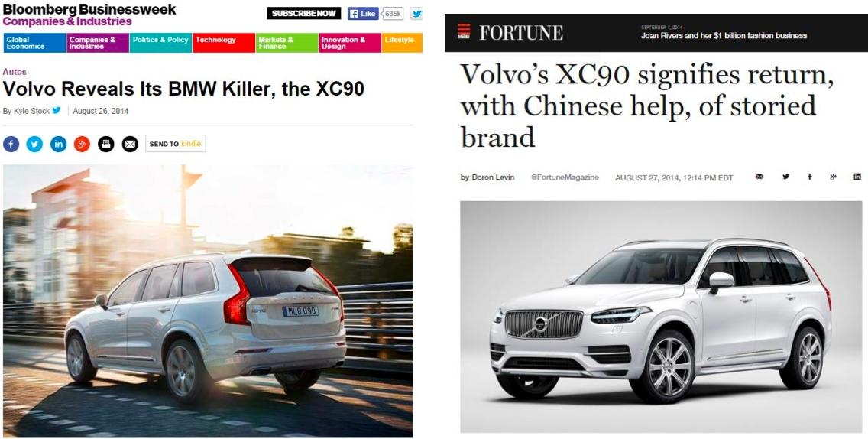Tweet the Volvo XC90 Bloomberg article

(34, 144)
